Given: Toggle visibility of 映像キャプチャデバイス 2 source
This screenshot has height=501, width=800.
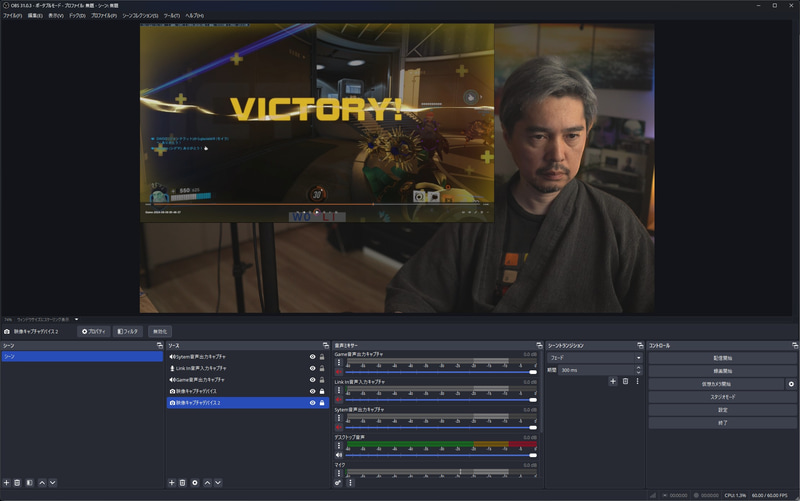Looking at the screenshot, I should 313,403.
